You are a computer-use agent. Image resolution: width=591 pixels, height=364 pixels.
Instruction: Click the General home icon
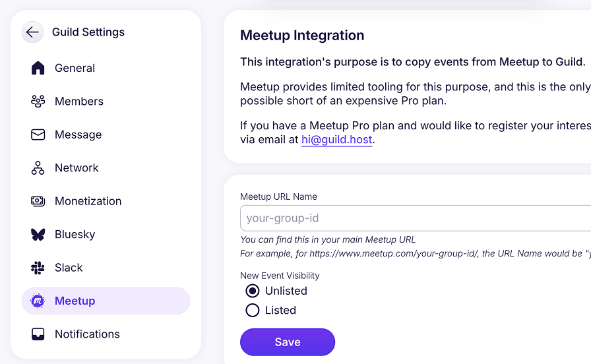coord(38,68)
